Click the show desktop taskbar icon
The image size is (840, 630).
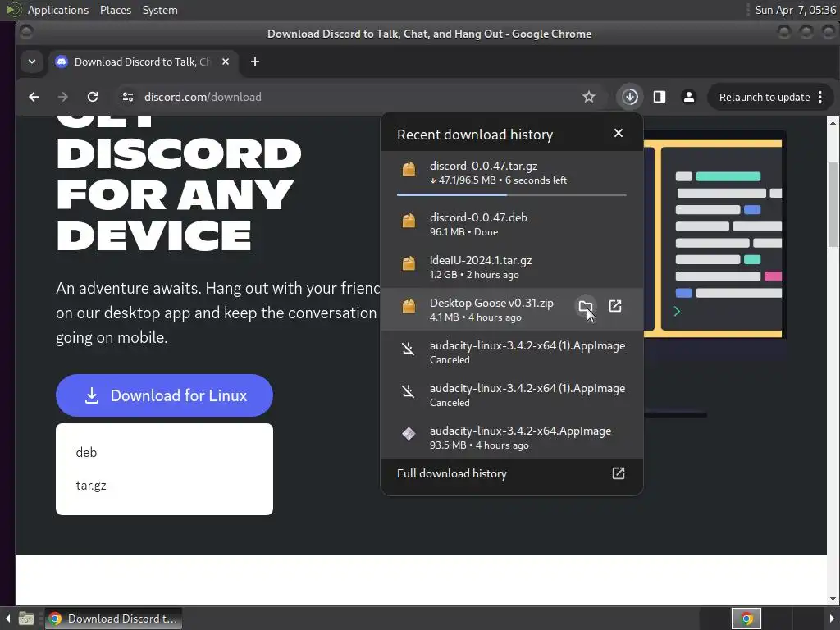point(25,619)
